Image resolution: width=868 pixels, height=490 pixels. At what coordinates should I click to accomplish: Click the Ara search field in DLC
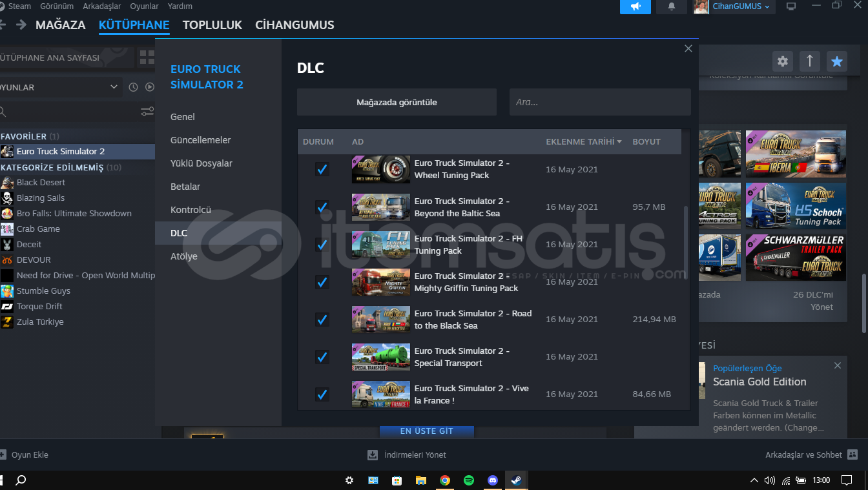point(600,102)
